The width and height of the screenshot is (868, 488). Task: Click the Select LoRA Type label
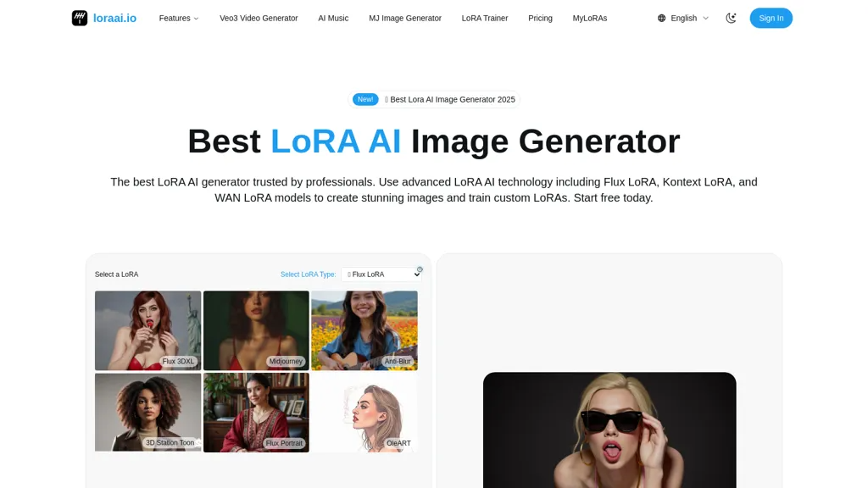[x=308, y=274]
